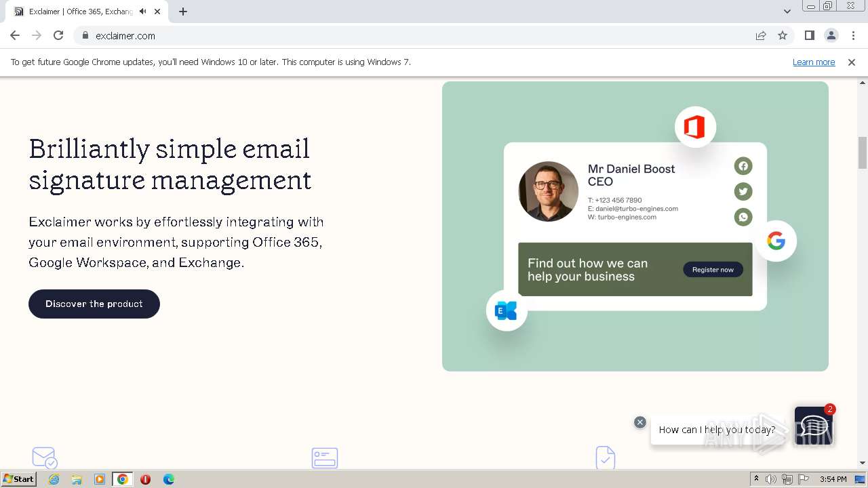Click the volume speaker tray icon

[x=771, y=479]
